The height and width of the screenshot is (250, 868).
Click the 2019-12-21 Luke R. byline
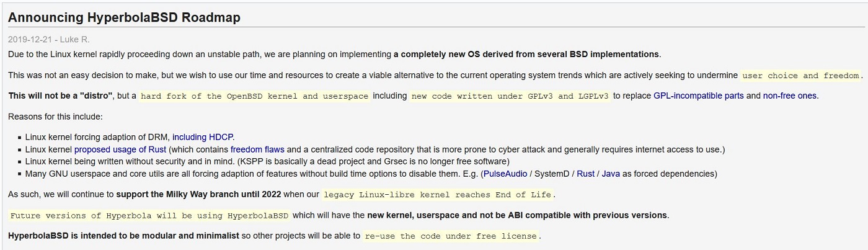coord(48,39)
